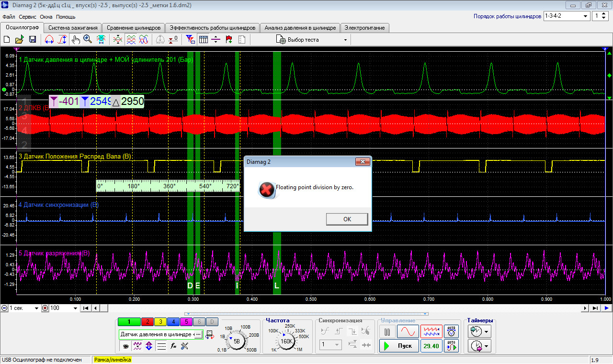Viewport: 613px width, 364px height.
Task: Close the Diamag 2 error dialog
Action: (x=363, y=162)
